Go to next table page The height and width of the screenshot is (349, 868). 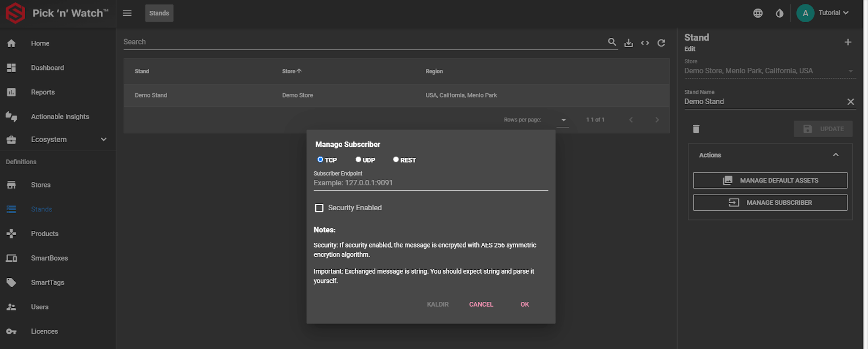click(657, 120)
